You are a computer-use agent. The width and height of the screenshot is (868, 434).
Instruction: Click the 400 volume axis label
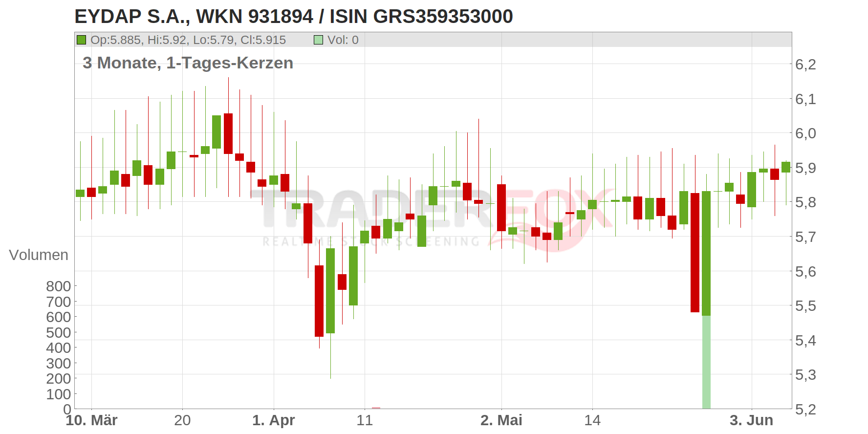coord(59,348)
